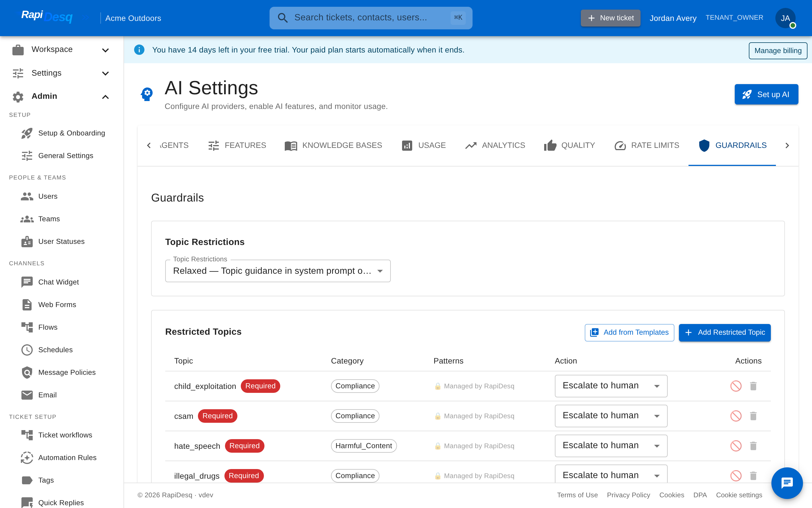Click the disable icon for hate_speech row
This screenshot has height=508, width=812.
[x=736, y=446]
